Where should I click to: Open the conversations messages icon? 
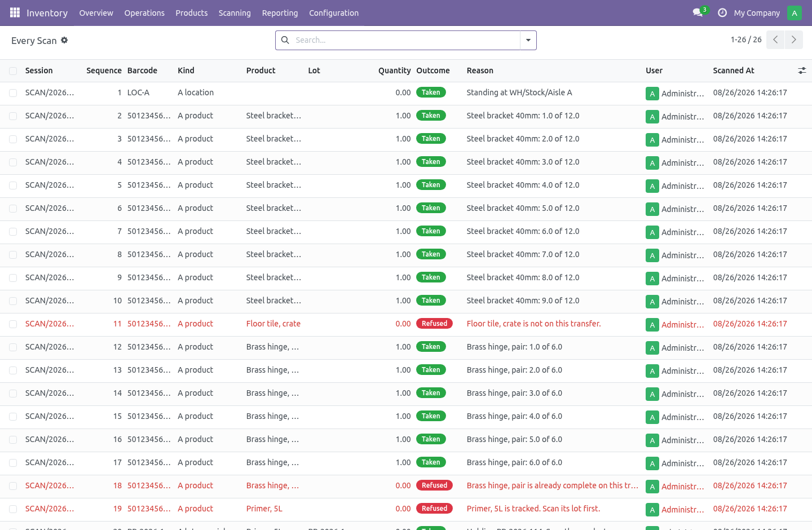tap(698, 12)
